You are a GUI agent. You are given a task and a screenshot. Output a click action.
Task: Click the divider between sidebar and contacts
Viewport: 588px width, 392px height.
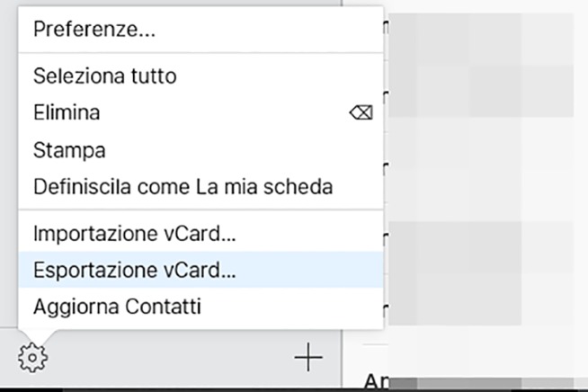click(x=342, y=358)
